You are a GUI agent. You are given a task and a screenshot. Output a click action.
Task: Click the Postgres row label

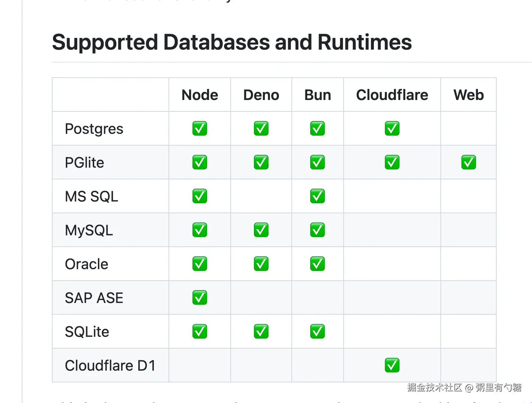tap(94, 129)
